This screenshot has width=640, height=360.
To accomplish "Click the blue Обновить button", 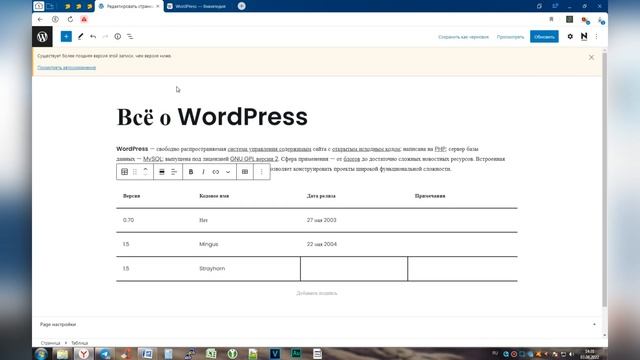I will pos(544,37).
